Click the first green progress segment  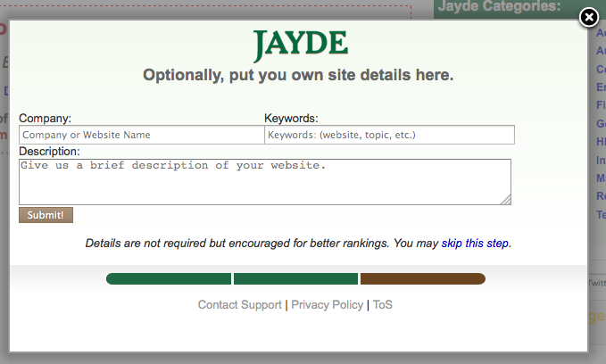tap(169, 278)
